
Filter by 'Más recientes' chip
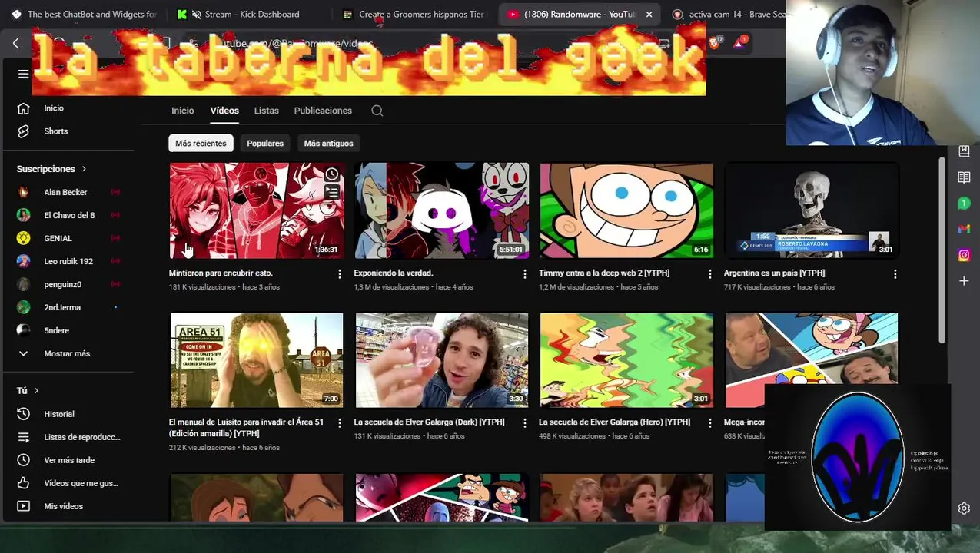coord(201,144)
